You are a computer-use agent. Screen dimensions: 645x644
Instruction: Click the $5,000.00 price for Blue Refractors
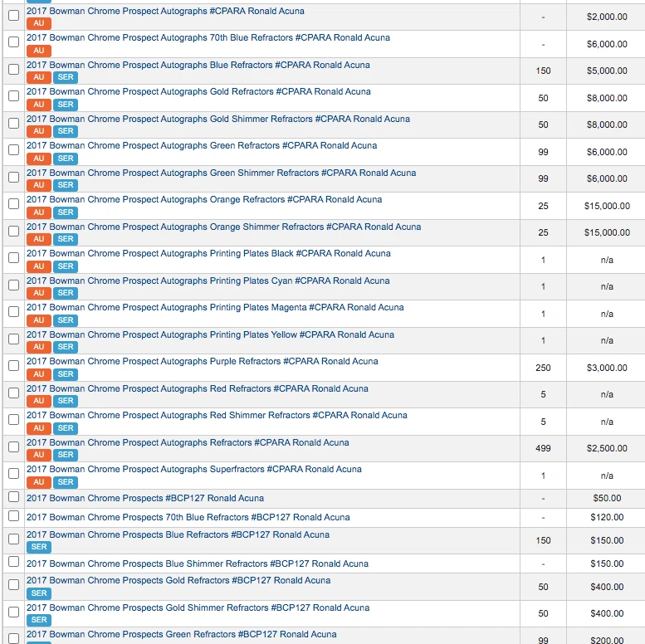pyautogui.click(x=607, y=71)
